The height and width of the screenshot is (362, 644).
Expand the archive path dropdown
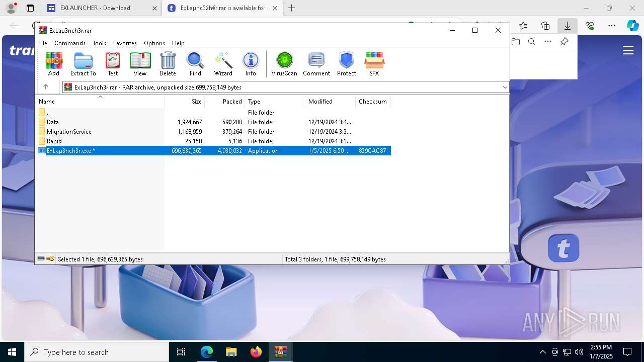coord(505,87)
